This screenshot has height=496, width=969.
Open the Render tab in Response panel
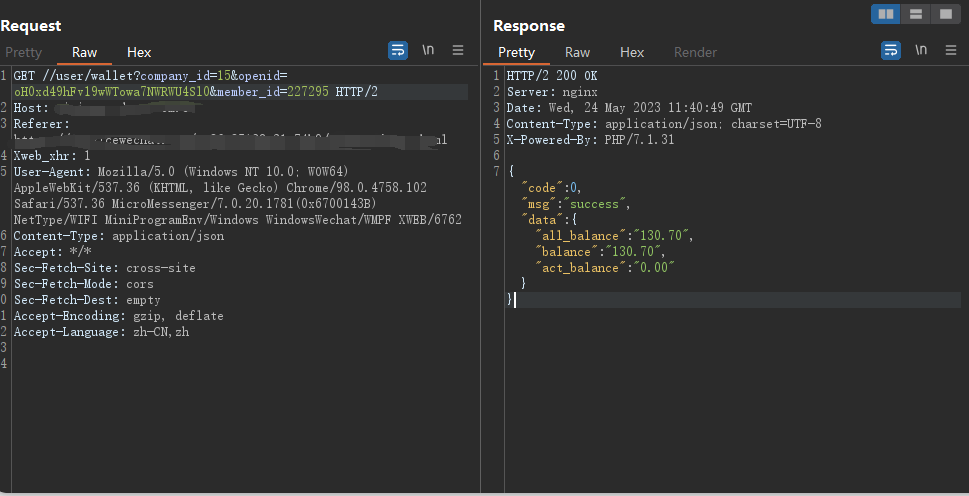[695, 52]
